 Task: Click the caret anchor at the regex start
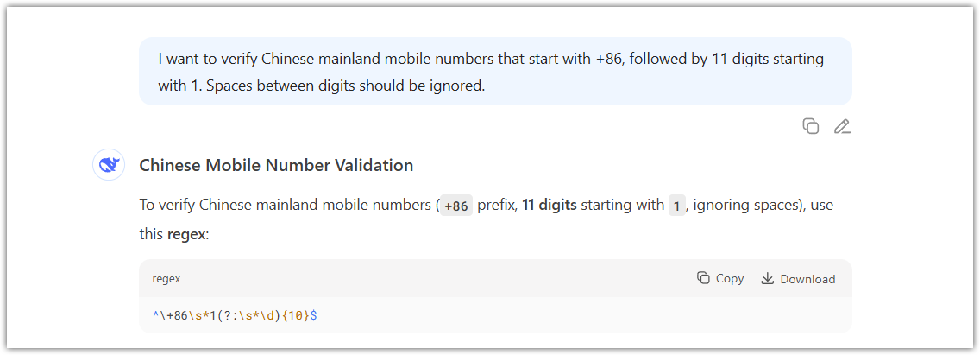coord(155,316)
